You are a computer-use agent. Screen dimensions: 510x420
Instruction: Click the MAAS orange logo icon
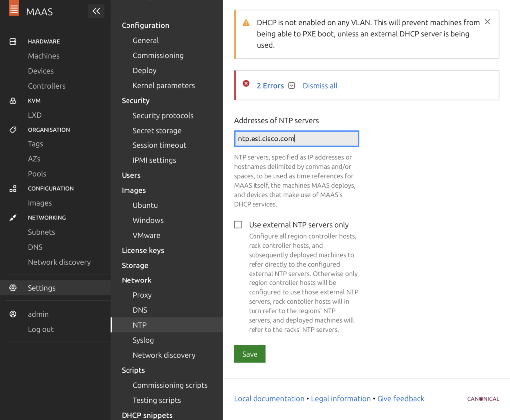[x=14, y=8]
